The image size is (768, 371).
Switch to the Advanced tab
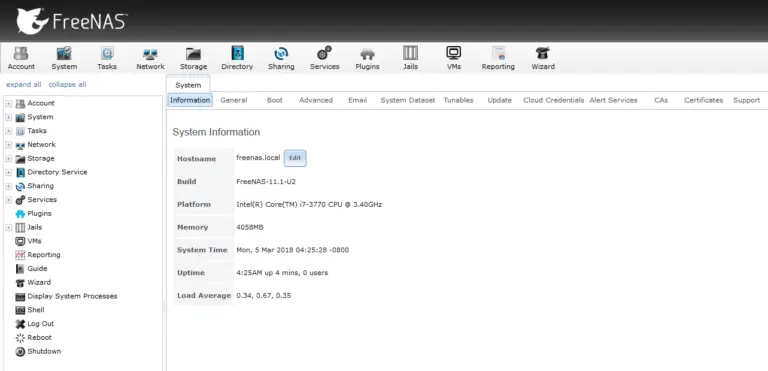pos(316,100)
